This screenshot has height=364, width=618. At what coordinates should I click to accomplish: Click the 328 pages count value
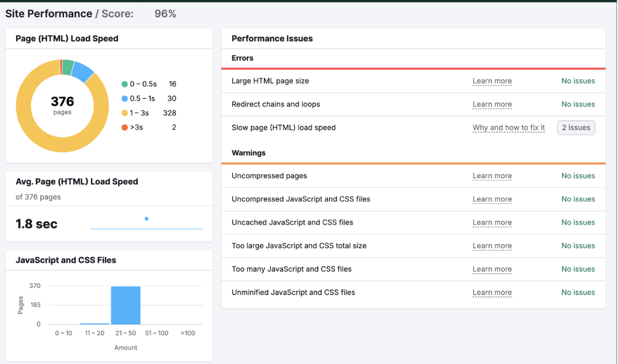click(169, 113)
